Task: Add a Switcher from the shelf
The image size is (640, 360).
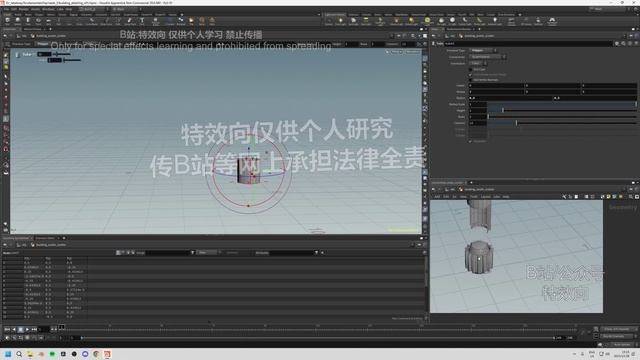Action: click(538, 21)
